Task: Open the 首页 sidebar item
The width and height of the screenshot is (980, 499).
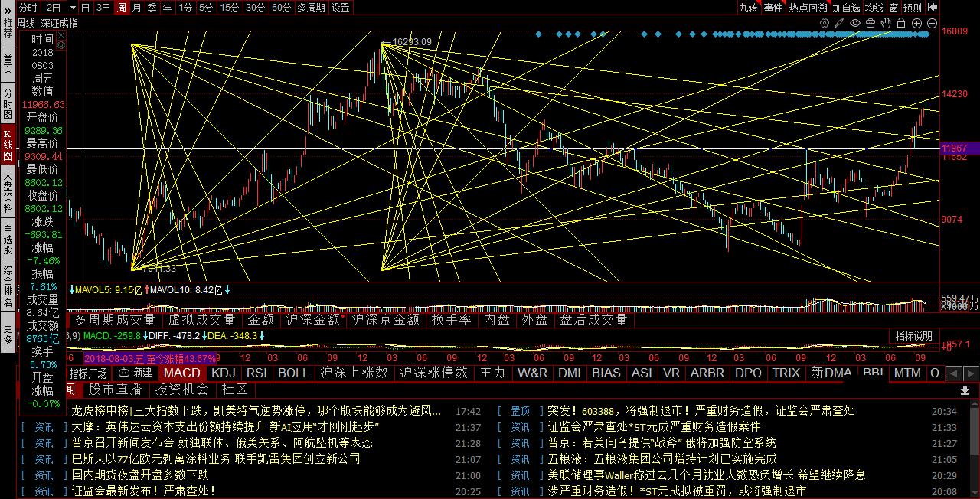Action: click(8, 64)
